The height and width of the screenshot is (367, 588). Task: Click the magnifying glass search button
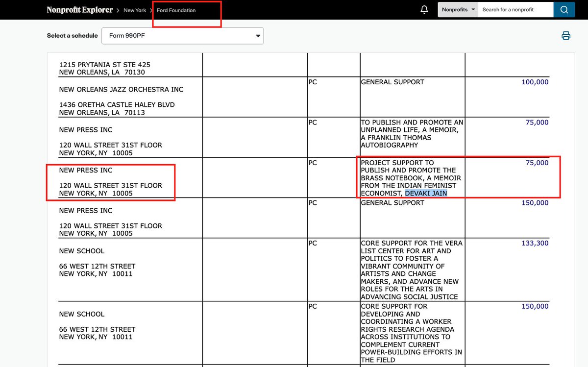click(x=564, y=10)
